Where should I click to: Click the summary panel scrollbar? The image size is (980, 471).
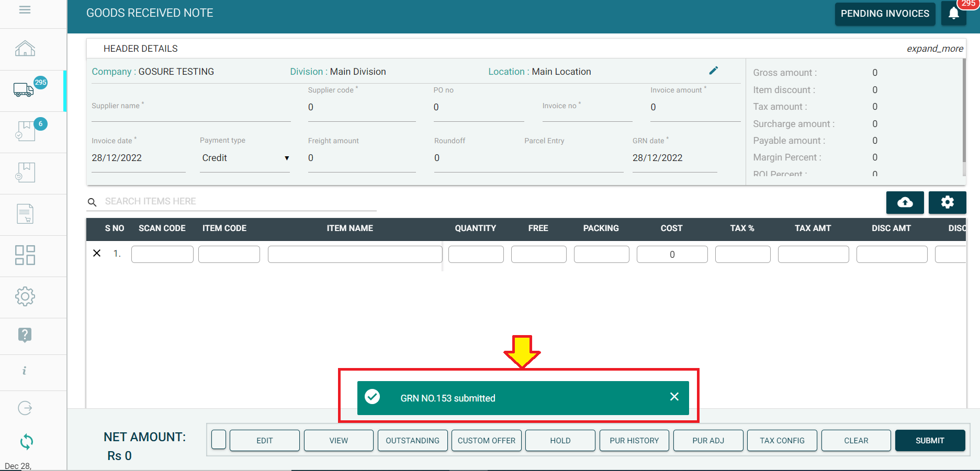[964, 110]
